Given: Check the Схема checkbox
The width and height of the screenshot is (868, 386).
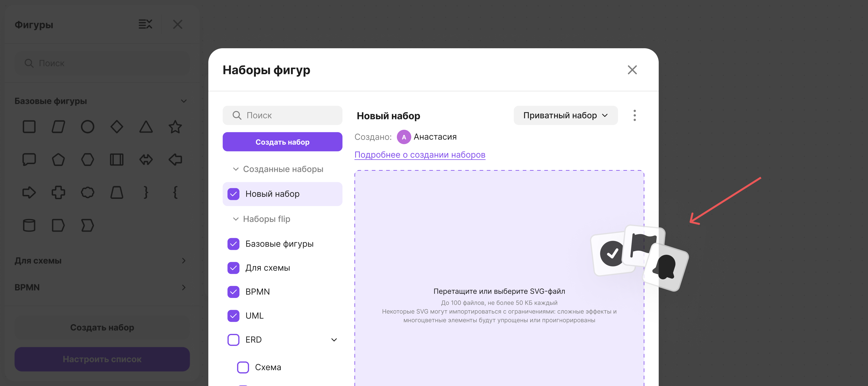Looking at the screenshot, I should tap(243, 367).
